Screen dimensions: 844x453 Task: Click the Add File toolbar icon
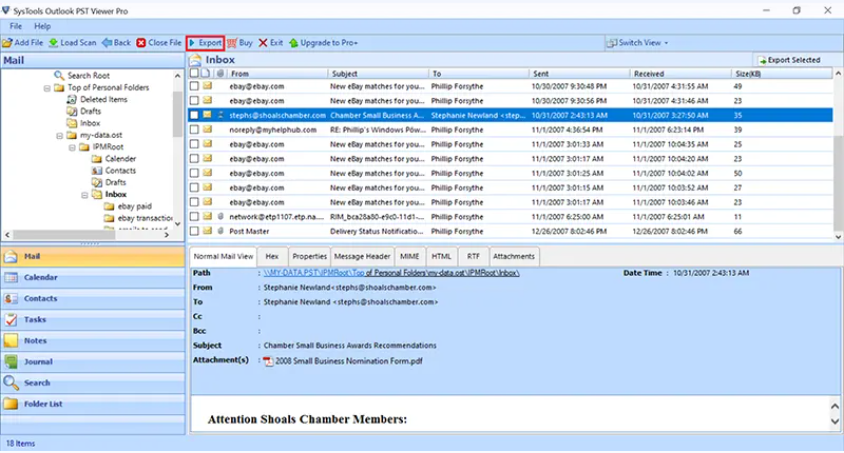pyautogui.click(x=8, y=43)
